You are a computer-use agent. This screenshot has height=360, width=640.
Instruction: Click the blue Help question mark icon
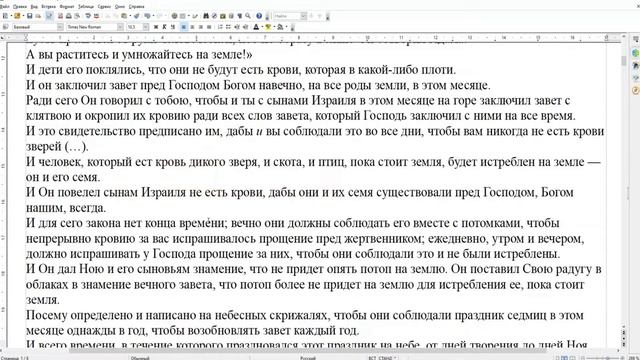(259, 16)
